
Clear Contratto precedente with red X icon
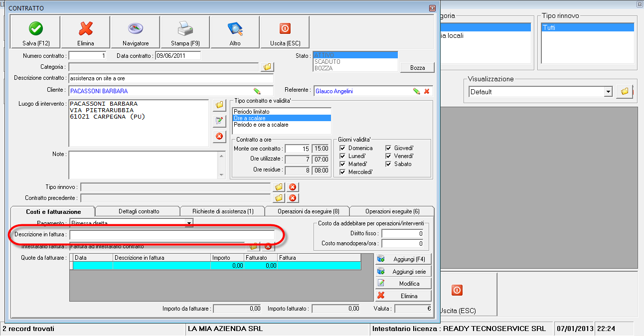293,198
